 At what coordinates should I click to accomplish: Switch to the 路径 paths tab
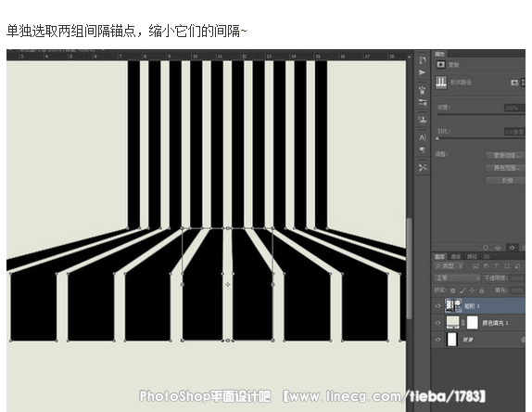(472, 256)
